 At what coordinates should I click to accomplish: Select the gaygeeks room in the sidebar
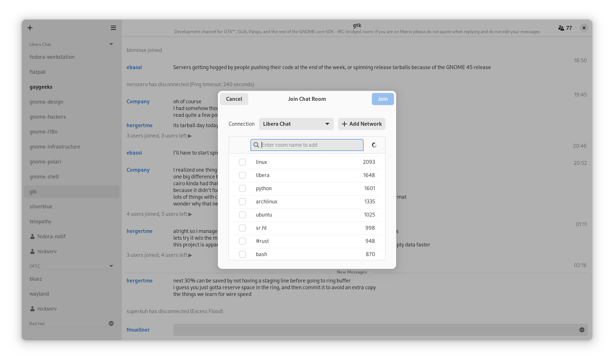click(41, 87)
